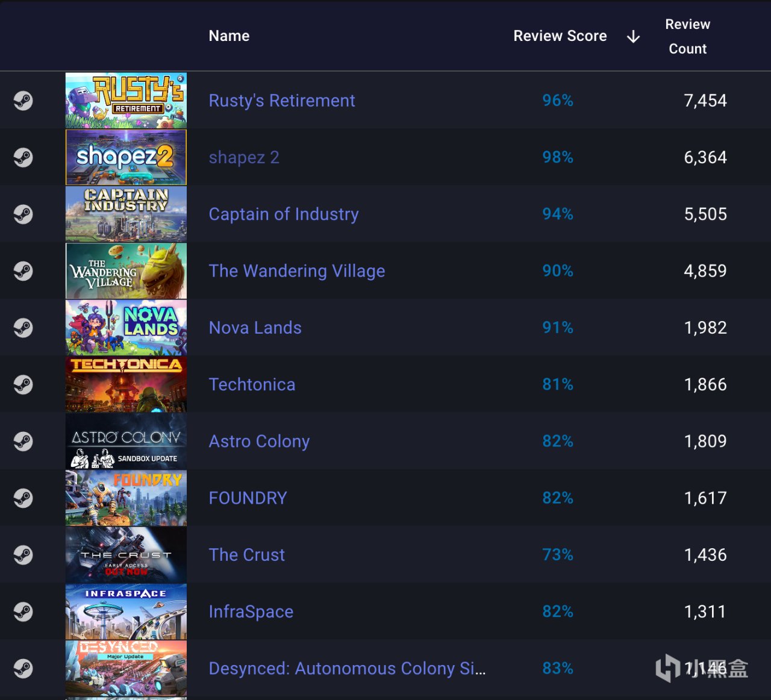Click the 73% score for The Crust
The height and width of the screenshot is (700, 771).
[x=558, y=555]
